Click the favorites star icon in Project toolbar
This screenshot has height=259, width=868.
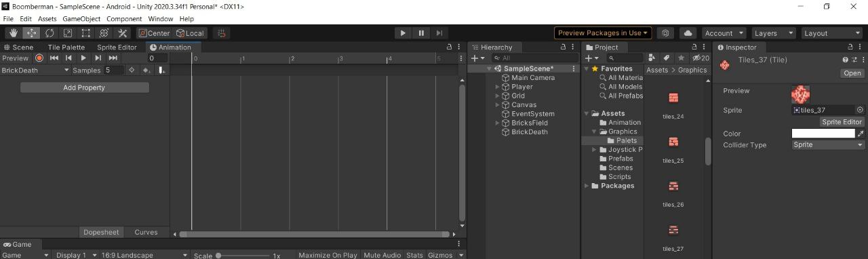pos(682,58)
